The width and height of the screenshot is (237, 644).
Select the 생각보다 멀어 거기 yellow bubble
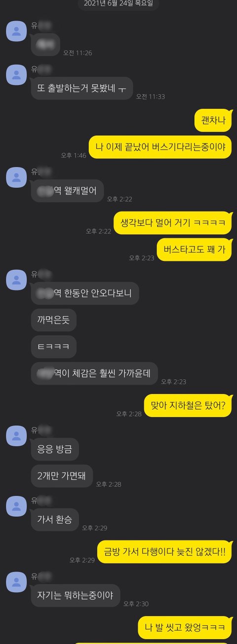pos(173,223)
